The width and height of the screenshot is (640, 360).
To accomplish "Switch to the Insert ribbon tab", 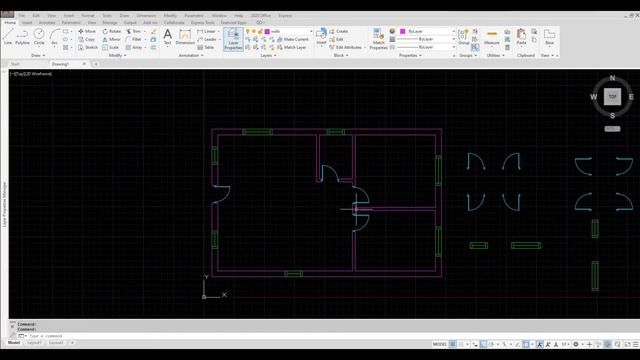I will point(27,23).
